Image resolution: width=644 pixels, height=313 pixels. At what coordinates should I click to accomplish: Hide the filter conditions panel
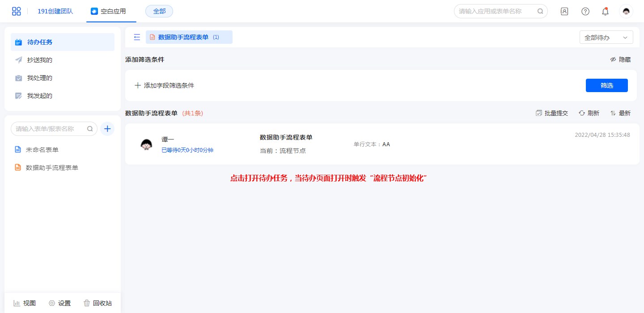(620, 59)
